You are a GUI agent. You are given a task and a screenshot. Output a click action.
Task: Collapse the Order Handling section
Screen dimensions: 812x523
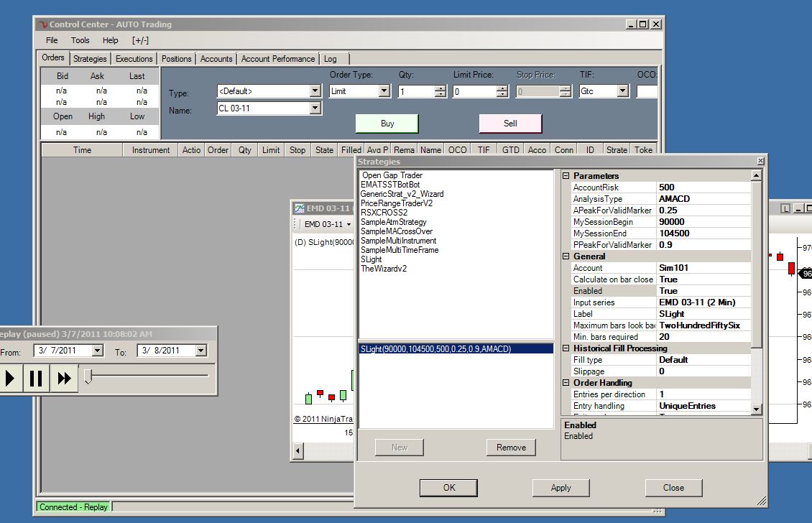pos(566,383)
